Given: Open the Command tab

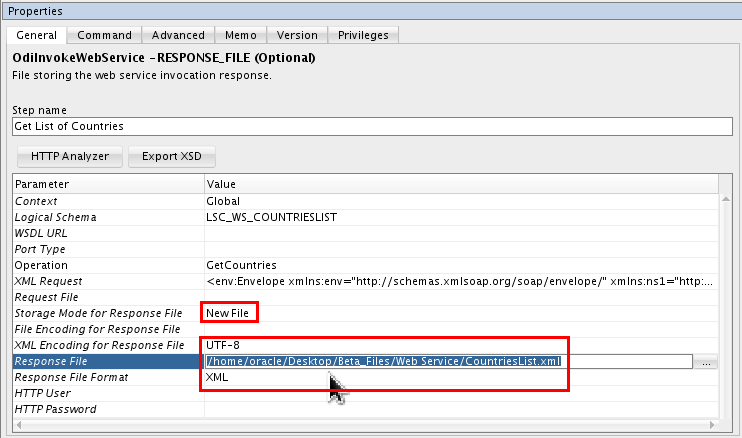Looking at the screenshot, I should click(x=104, y=35).
